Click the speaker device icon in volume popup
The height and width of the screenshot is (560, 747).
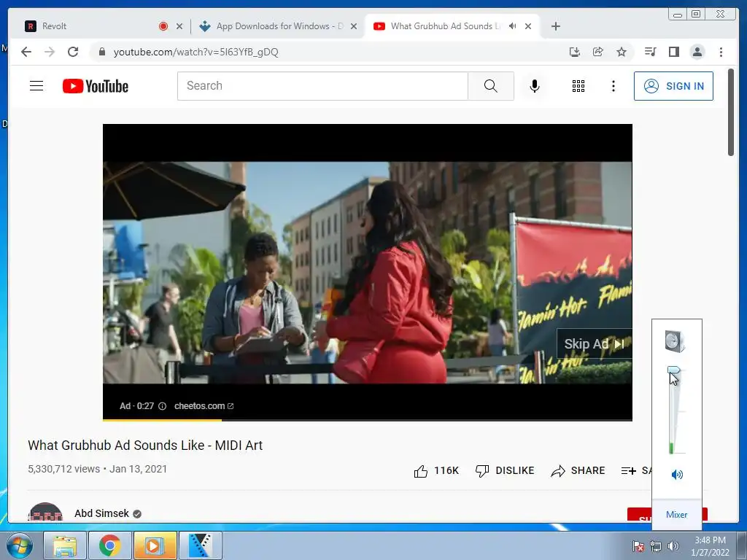[675, 341]
